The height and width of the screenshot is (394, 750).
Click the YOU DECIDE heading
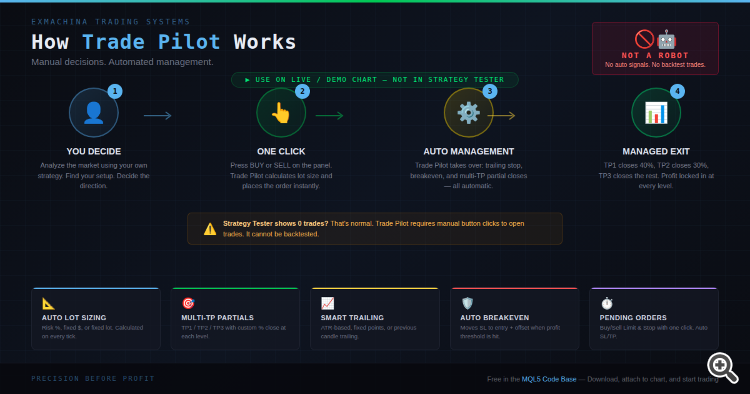click(x=94, y=152)
